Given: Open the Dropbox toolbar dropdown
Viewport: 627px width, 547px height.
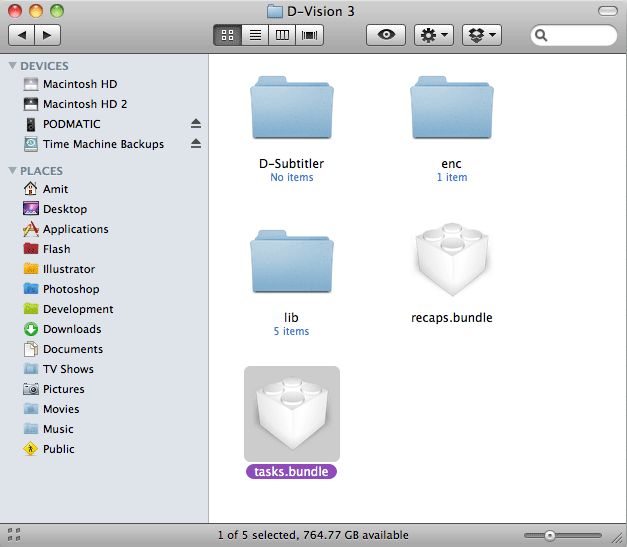Looking at the screenshot, I should pos(482,35).
